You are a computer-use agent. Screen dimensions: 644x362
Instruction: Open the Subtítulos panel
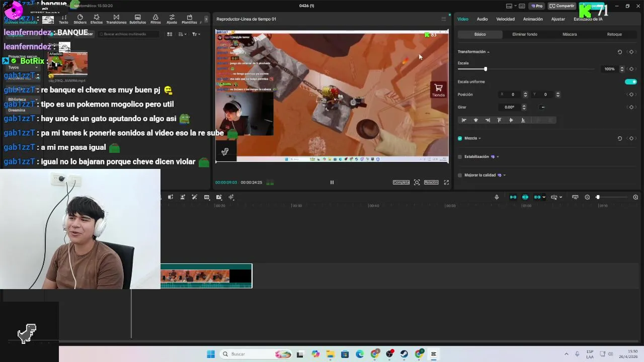pyautogui.click(x=137, y=19)
